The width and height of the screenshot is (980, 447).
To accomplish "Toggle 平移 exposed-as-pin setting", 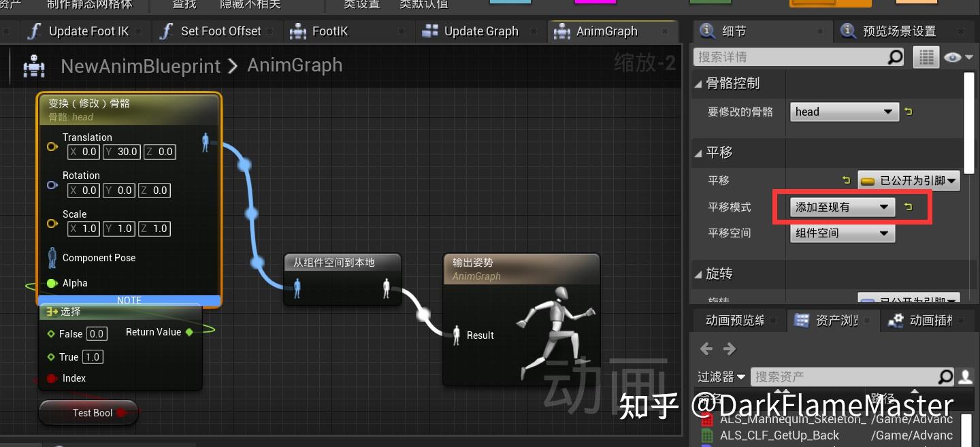I will pyautogui.click(x=908, y=180).
